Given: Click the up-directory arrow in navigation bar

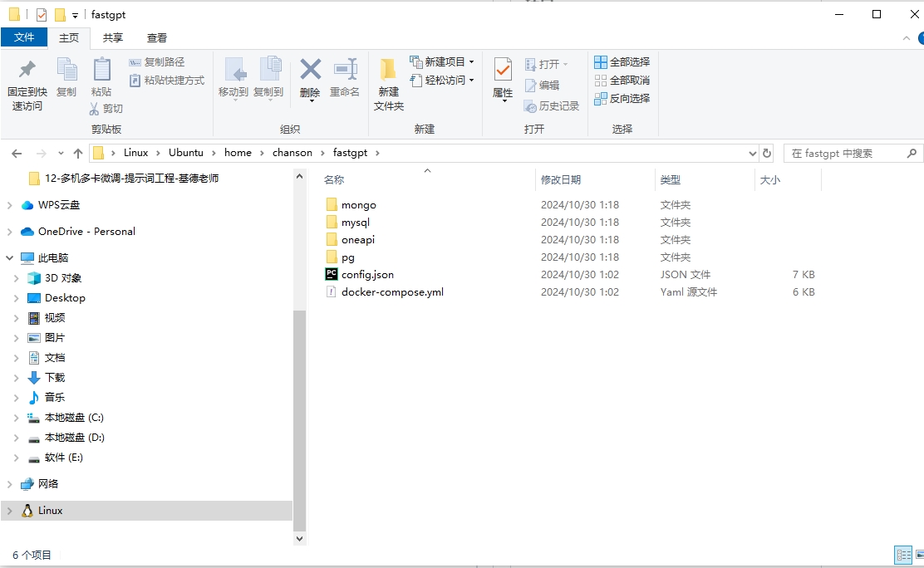Looking at the screenshot, I should [x=78, y=154].
